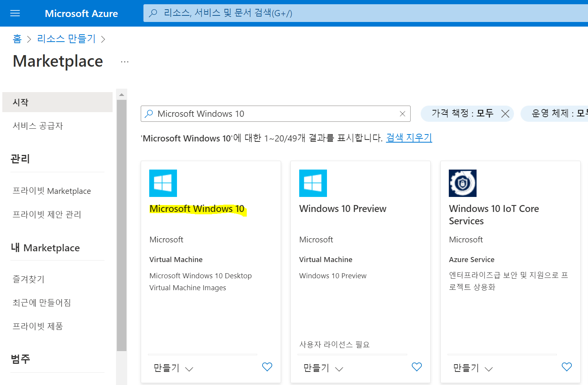Select 시작 in the left menu

click(x=57, y=102)
